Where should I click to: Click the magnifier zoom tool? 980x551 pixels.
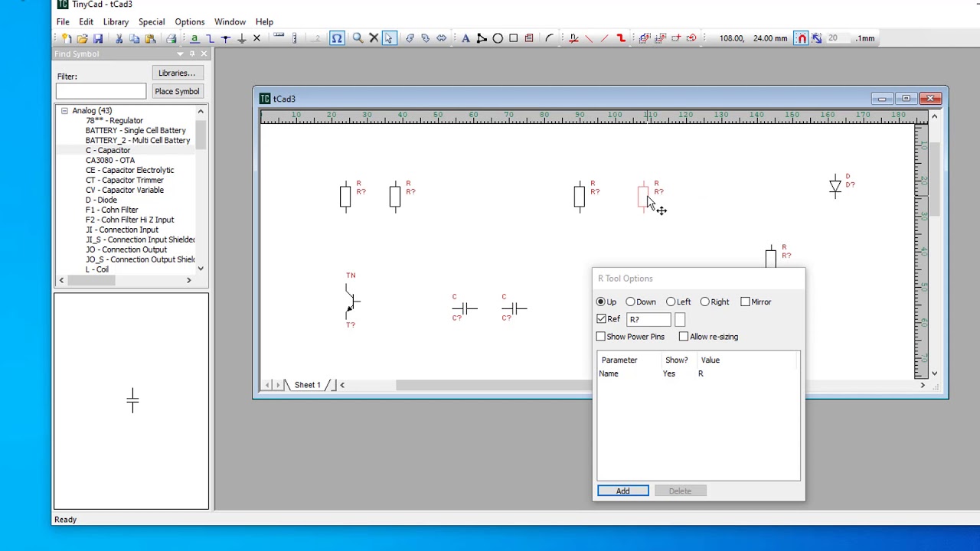(x=358, y=38)
